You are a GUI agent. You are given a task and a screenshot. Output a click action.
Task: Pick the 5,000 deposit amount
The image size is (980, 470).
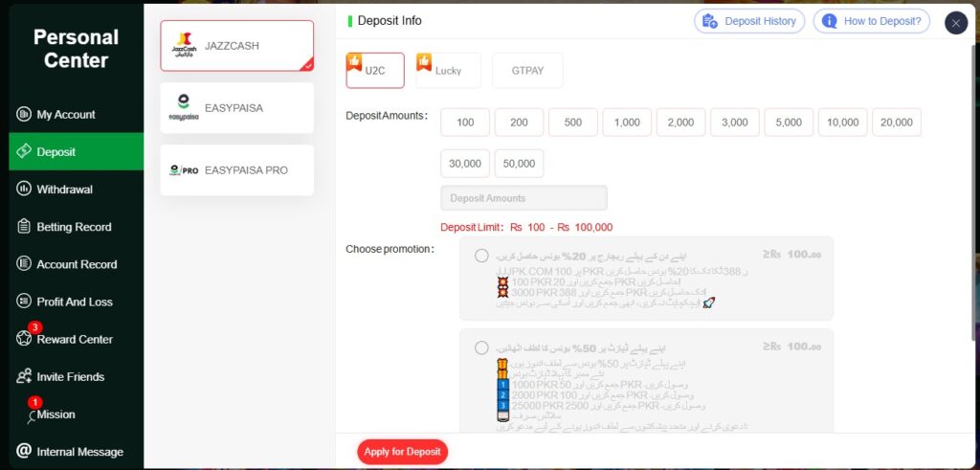click(789, 123)
